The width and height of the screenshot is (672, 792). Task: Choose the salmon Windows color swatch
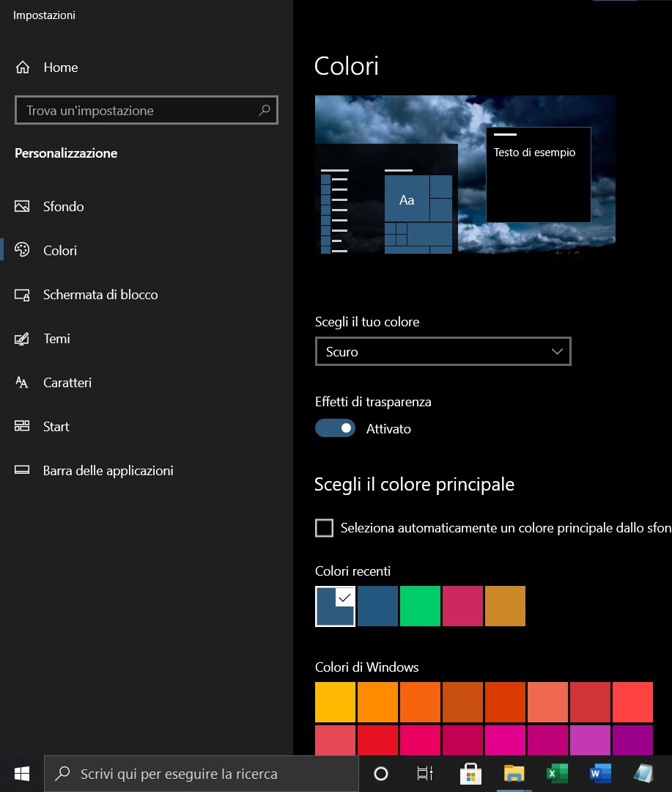[x=548, y=702]
